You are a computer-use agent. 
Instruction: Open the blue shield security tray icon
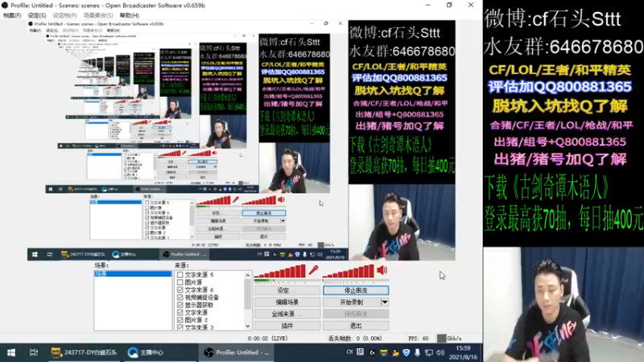tap(407, 352)
